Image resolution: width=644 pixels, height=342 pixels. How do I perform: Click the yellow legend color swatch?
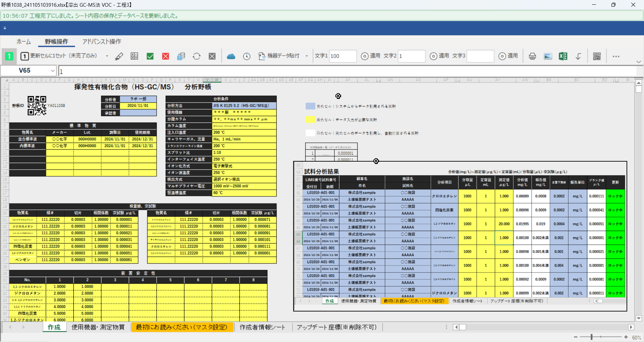click(x=310, y=120)
